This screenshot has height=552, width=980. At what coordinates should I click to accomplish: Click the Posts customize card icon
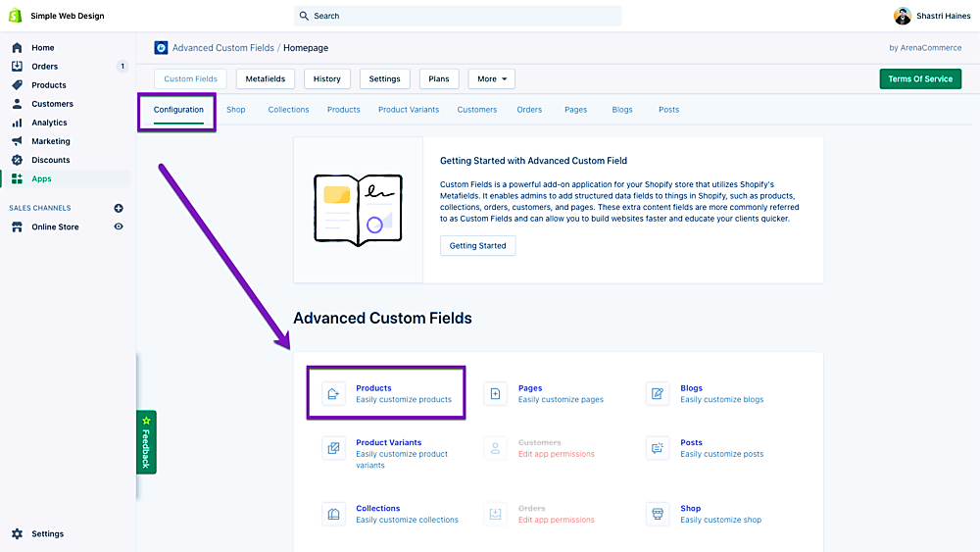tap(658, 448)
